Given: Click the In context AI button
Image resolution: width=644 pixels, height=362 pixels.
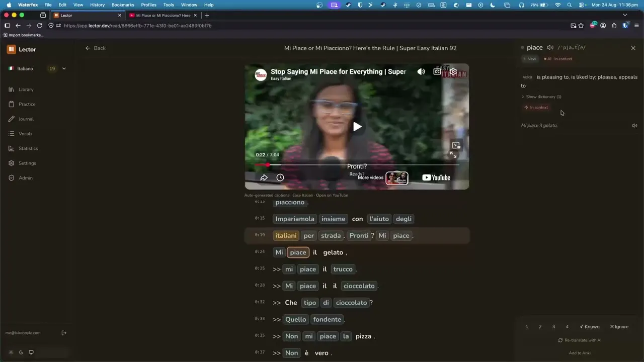Looking at the screenshot, I should tap(536, 108).
